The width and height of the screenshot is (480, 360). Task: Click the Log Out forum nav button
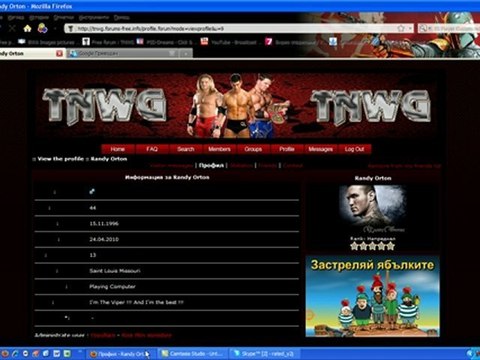[354, 149]
